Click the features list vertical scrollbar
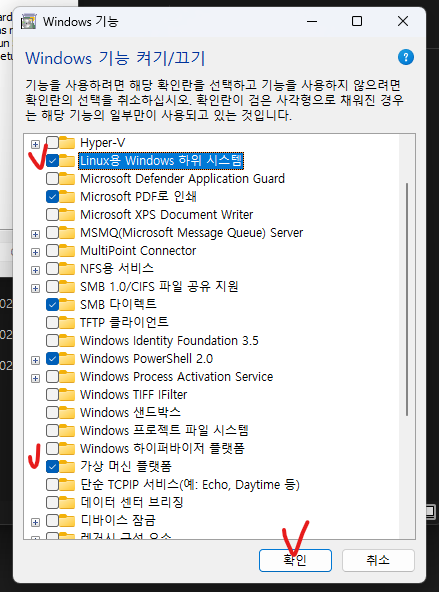The width and height of the screenshot is (439, 592). click(x=407, y=299)
